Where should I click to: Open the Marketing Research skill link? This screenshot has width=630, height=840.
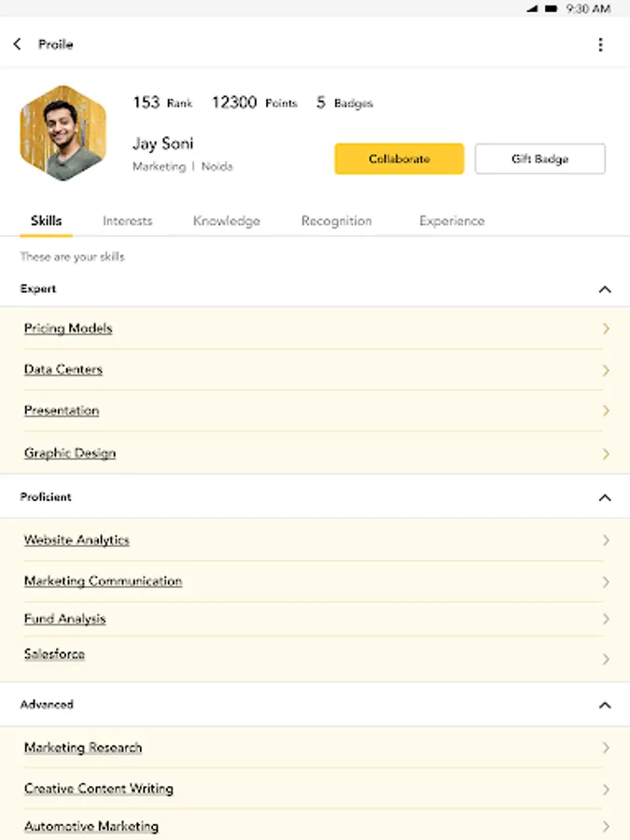point(83,748)
